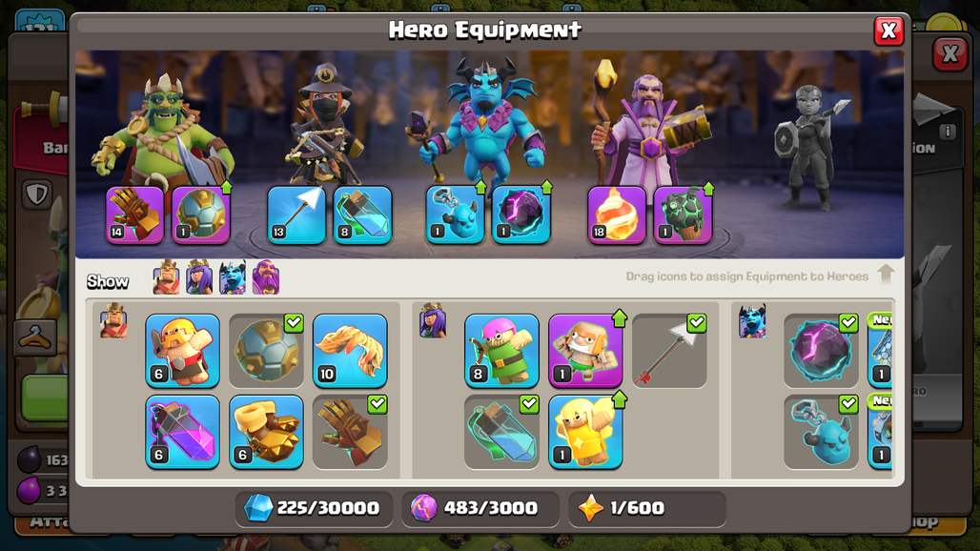Pick the Vampstache equipment level 6
980x551 pixels.
coord(266,432)
